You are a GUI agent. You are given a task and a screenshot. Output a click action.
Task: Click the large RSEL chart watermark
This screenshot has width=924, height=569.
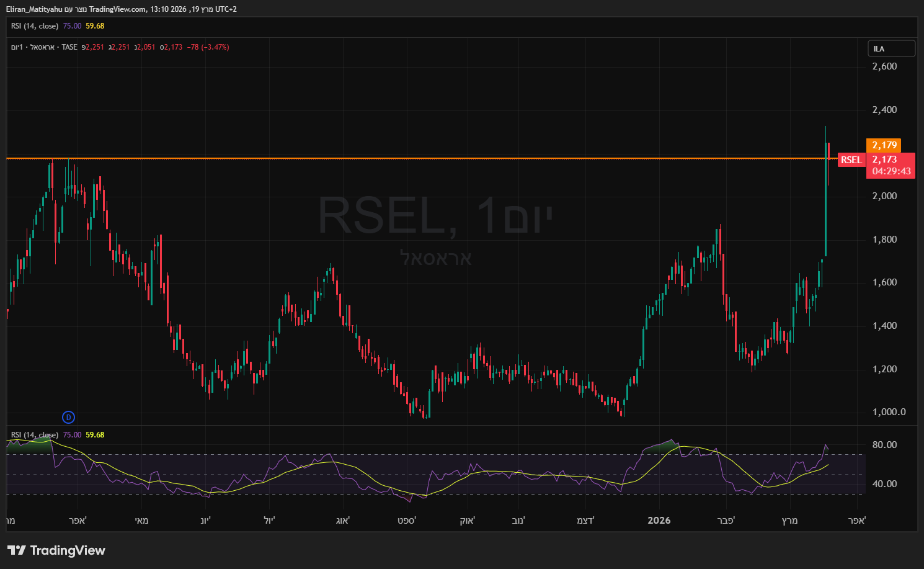[434, 216]
